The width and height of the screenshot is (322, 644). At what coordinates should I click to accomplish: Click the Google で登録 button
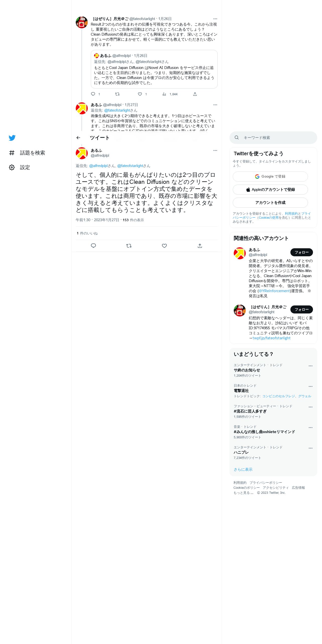click(x=270, y=177)
